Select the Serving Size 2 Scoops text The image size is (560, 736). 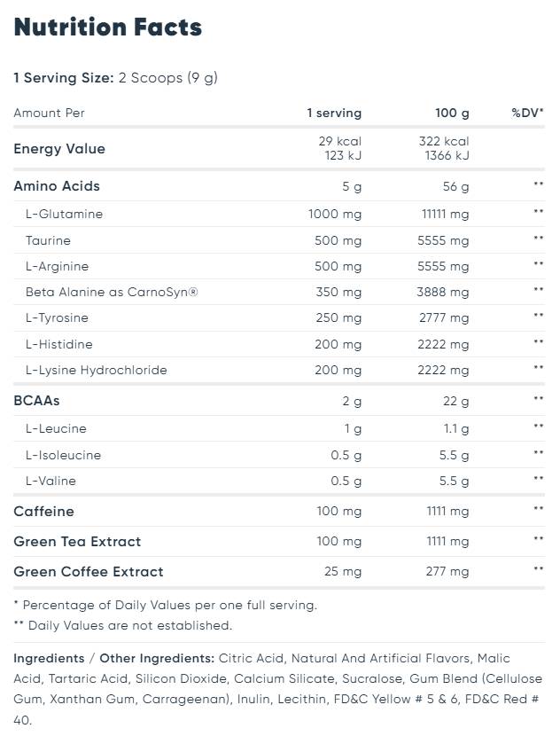[115, 78]
